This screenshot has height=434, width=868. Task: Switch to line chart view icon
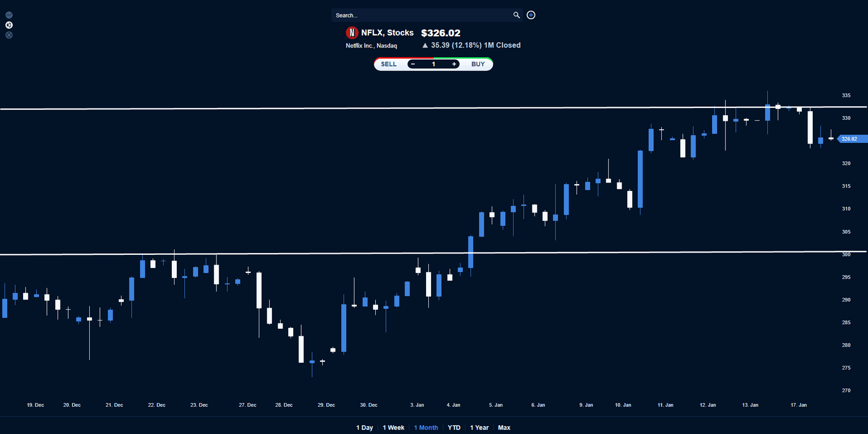coord(9,15)
